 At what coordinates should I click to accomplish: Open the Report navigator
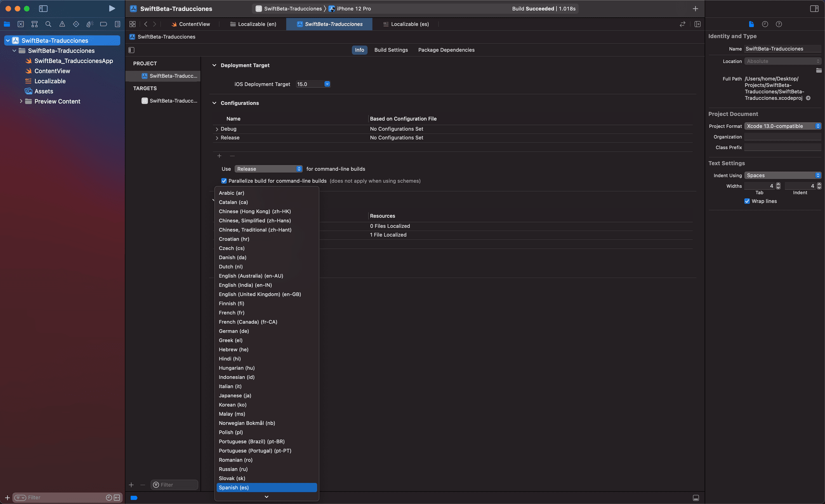[x=118, y=24]
